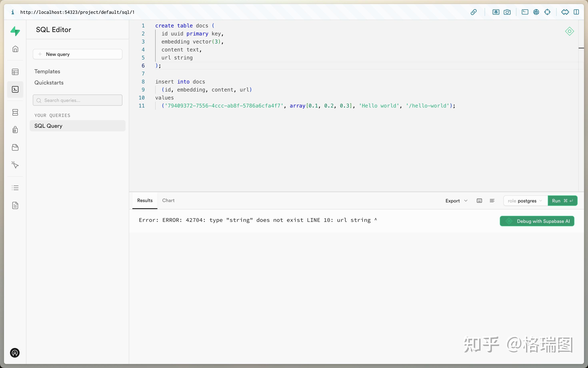Open the role postgres dropdown
The height and width of the screenshot is (368, 588).
pyautogui.click(x=526, y=201)
